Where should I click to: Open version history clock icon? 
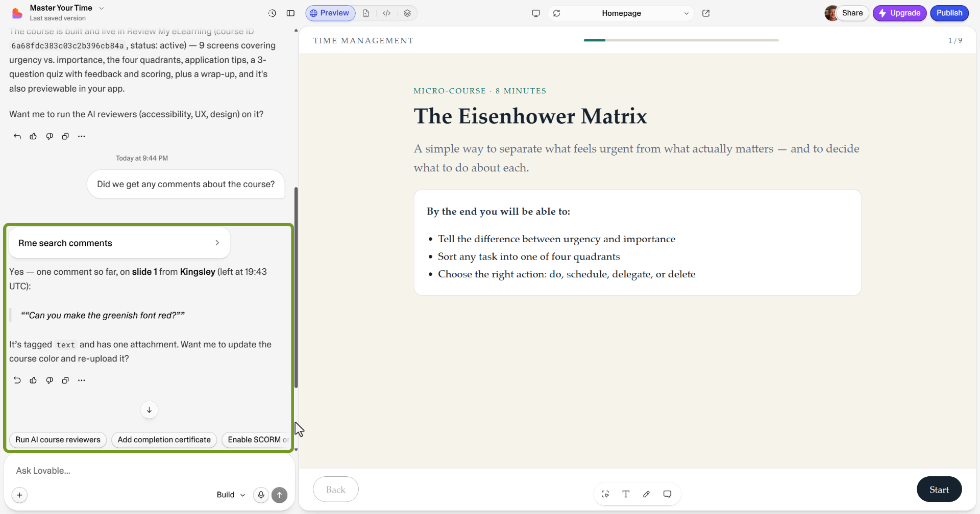click(x=272, y=13)
